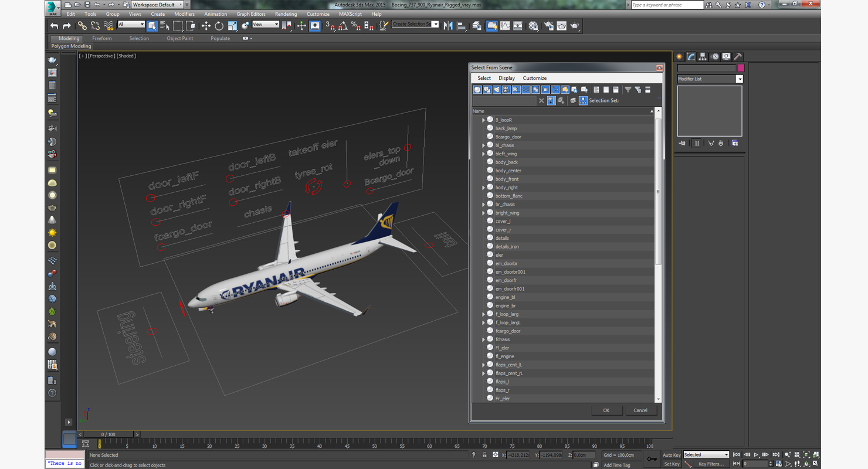This screenshot has height=469, width=868.
Task: Switch dialog to Sort by Hierarchy view
Action: pyautogui.click(x=583, y=101)
